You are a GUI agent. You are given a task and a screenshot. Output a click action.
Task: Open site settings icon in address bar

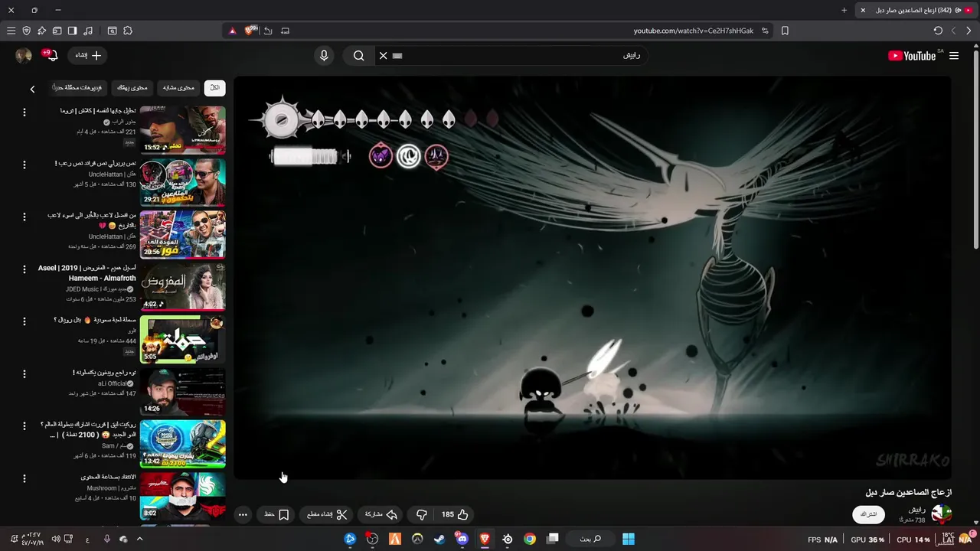765,31
